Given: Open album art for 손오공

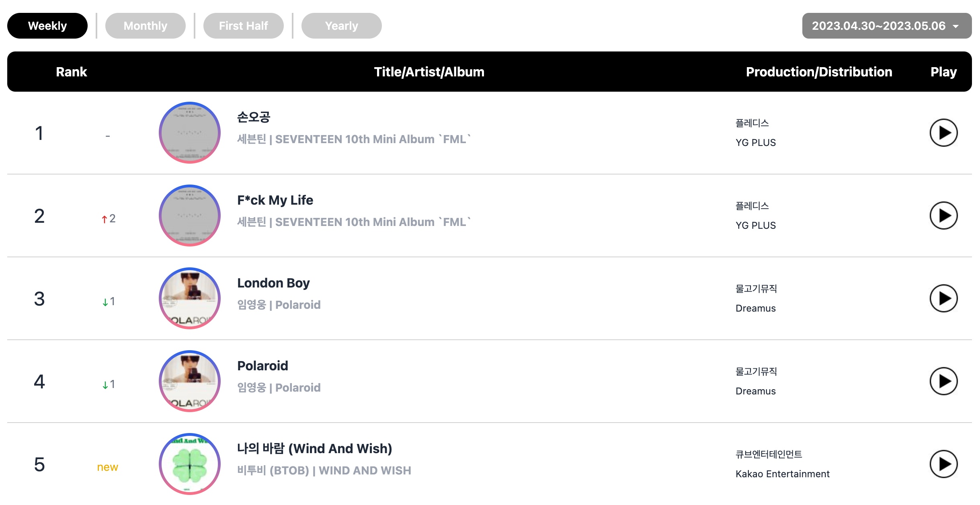Looking at the screenshot, I should pyautogui.click(x=190, y=133).
